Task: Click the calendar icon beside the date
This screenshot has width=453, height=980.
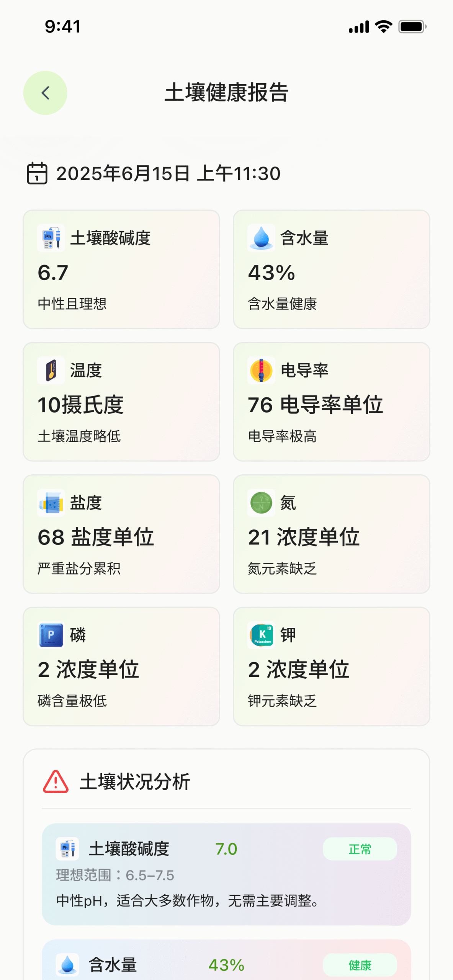Action: pyautogui.click(x=37, y=173)
